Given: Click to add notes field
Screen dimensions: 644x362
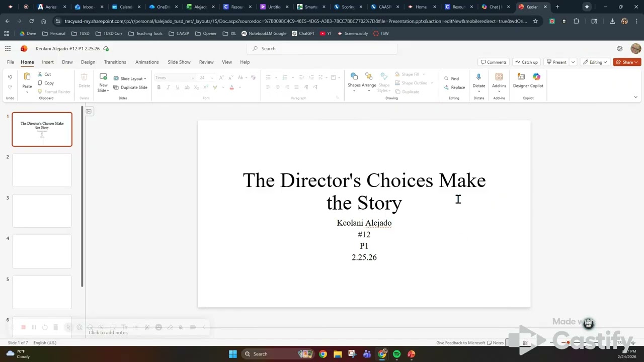Looking at the screenshot, I should 108,332.
